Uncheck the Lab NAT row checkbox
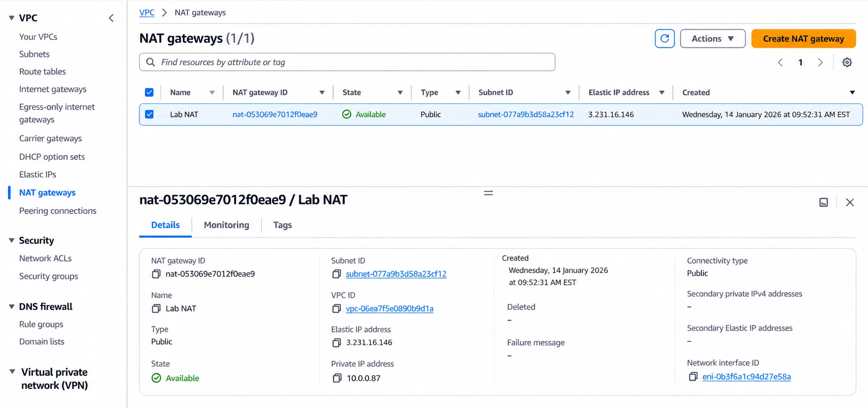868x408 pixels. (149, 114)
